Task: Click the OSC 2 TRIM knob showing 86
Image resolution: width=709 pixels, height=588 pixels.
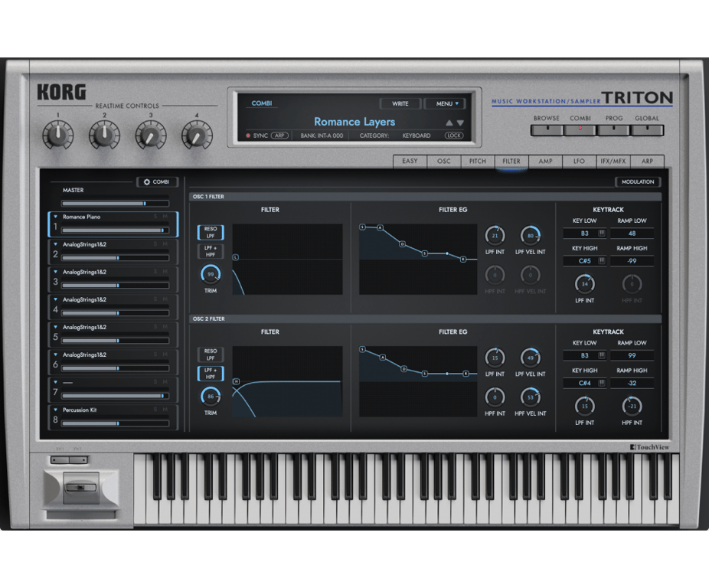Action: (211, 397)
